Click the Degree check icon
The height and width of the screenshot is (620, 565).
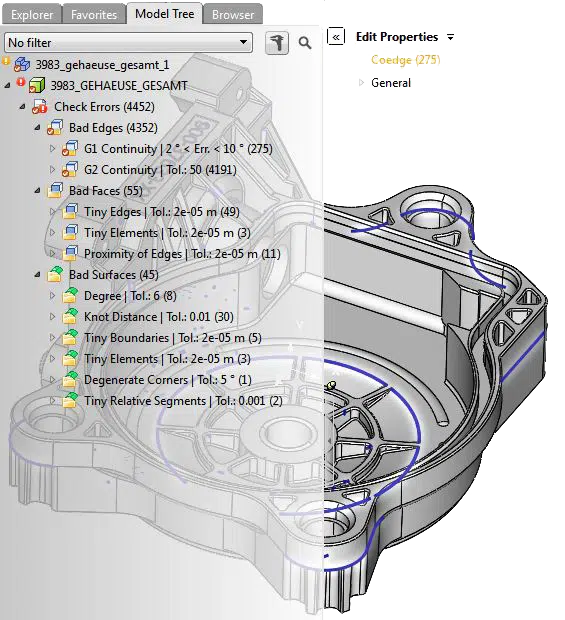pos(70,295)
